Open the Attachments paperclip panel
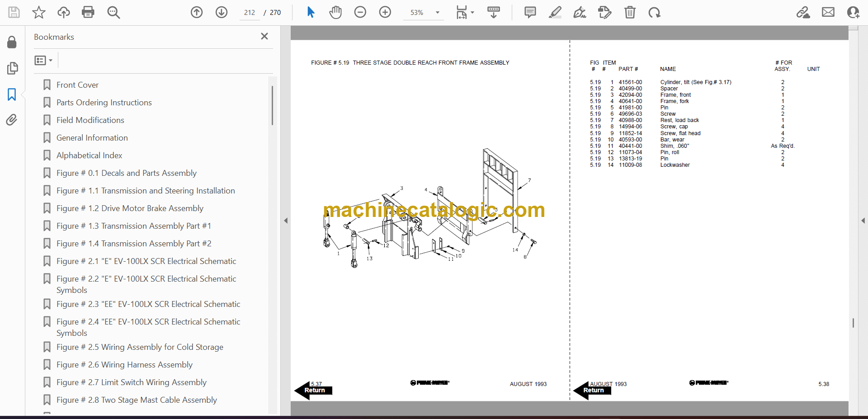This screenshot has width=868, height=419. click(12, 120)
